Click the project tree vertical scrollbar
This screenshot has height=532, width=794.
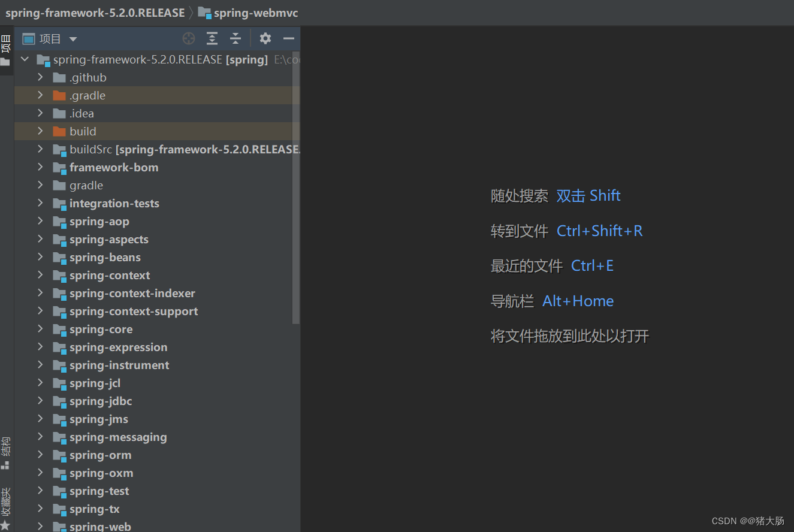pos(296,188)
